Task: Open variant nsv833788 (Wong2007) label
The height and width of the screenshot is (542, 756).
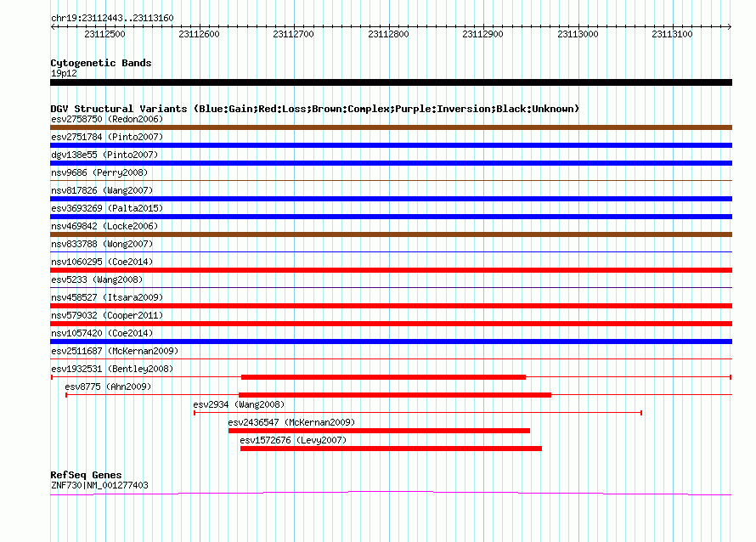Action: (102, 244)
